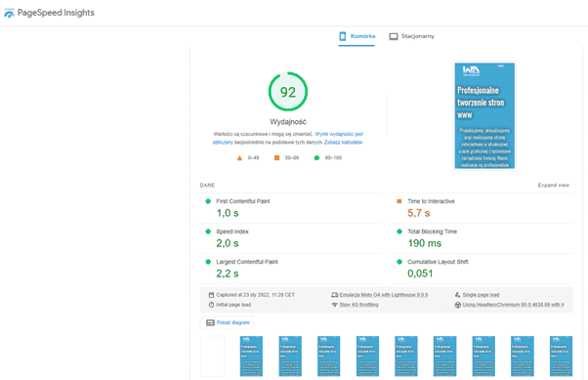Screen dimensions: 588x380
Task: Click the red triangle 0–49 legend icon
Action: point(239,158)
